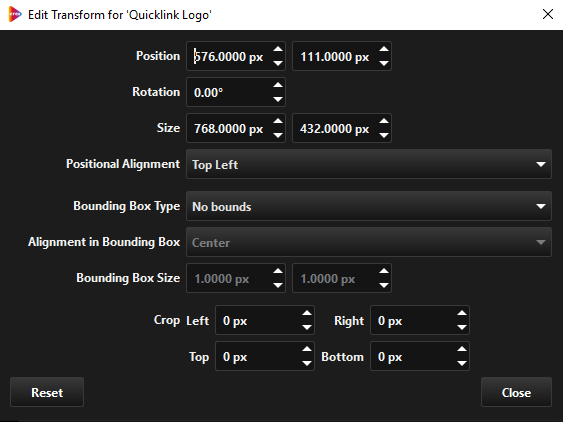
Task: Click the Reset button
Action: click(x=47, y=392)
